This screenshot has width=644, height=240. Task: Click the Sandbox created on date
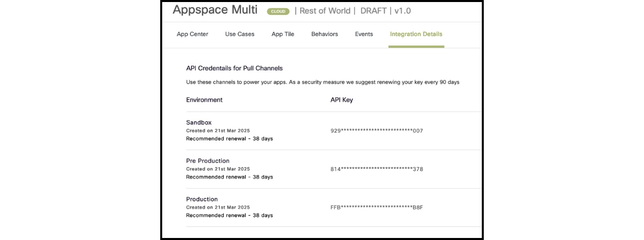pos(218,130)
